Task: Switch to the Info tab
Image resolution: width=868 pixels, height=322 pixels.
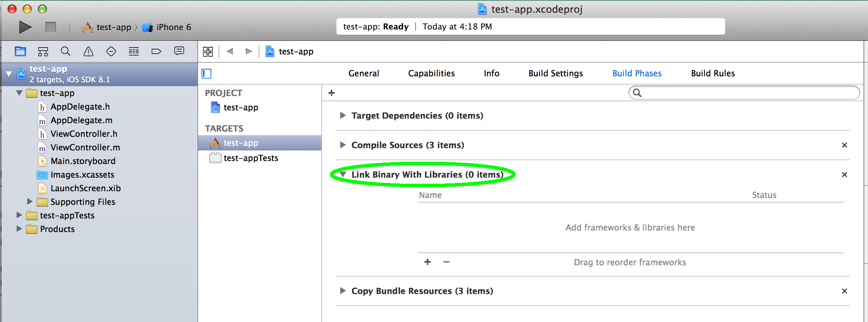Action: (x=491, y=73)
